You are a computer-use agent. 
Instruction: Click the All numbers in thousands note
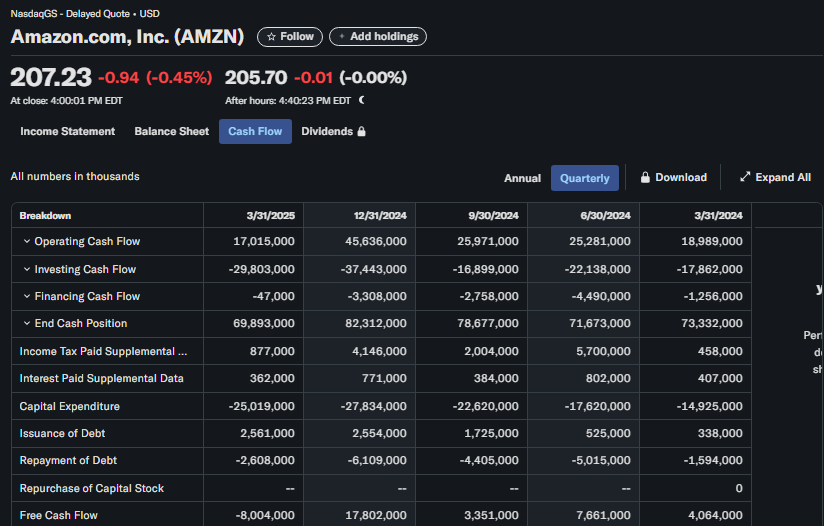coord(75,177)
